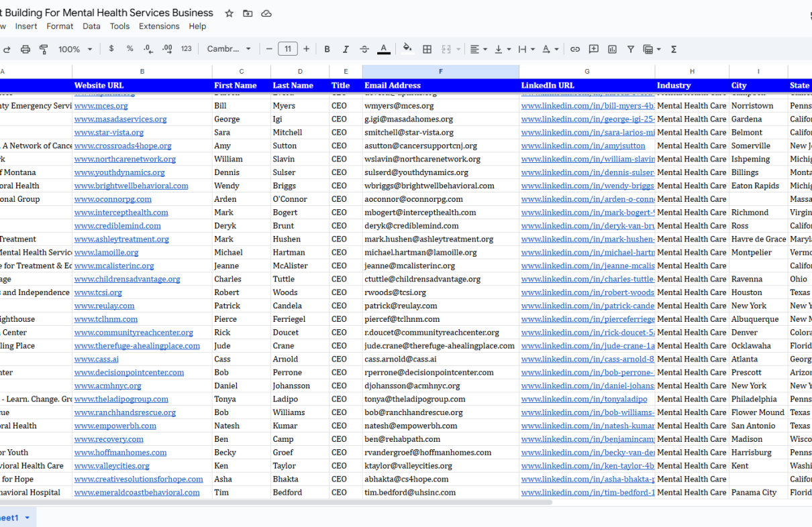Open the www.brightwellbehavioral.com link
The image size is (812, 527).
[132, 186]
